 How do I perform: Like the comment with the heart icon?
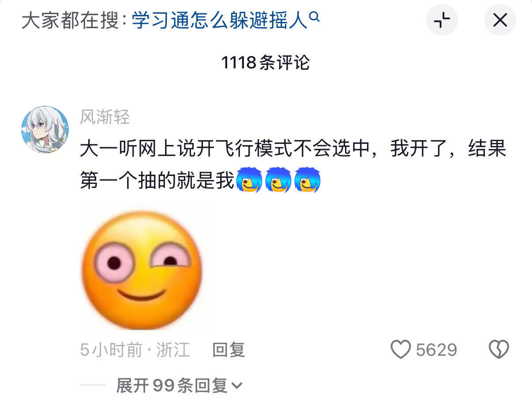click(x=401, y=350)
